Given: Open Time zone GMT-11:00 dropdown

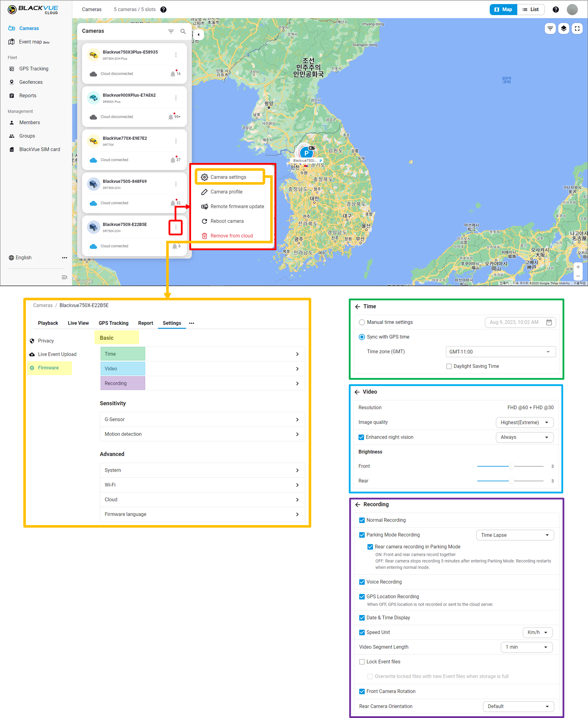Looking at the screenshot, I should (501, 352).
